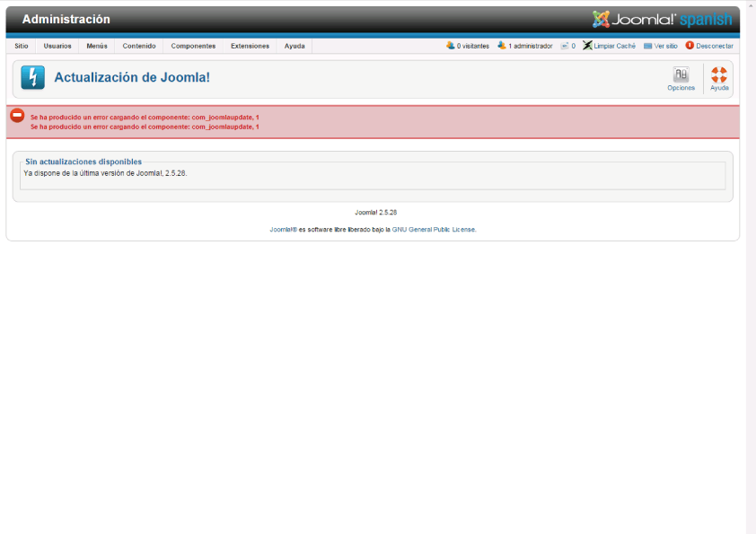Open the Usuarios menu

coord(57,46)
